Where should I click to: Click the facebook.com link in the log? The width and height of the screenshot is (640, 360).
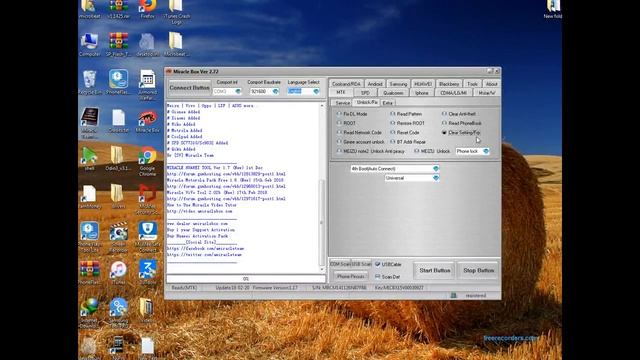coord(205,248)
